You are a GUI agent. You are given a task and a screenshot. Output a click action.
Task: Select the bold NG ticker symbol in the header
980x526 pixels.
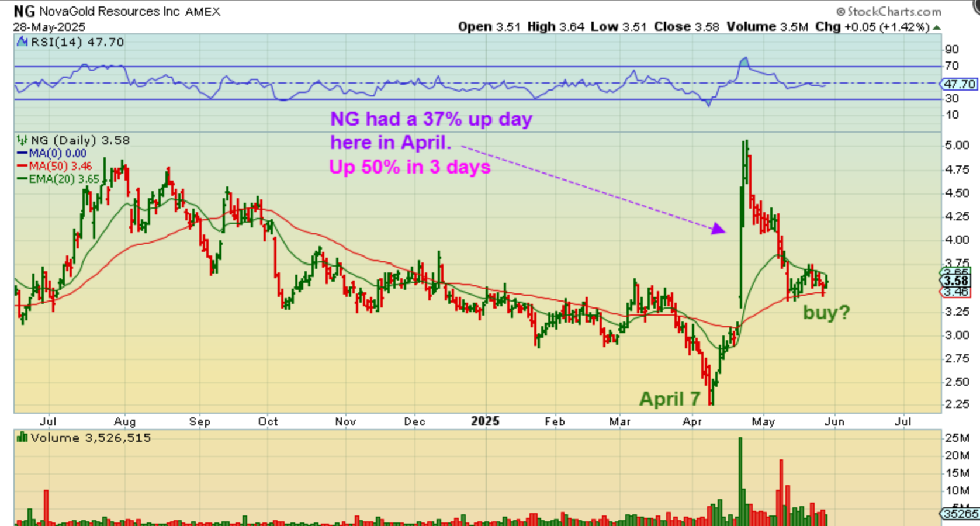(x=24, y=11)
